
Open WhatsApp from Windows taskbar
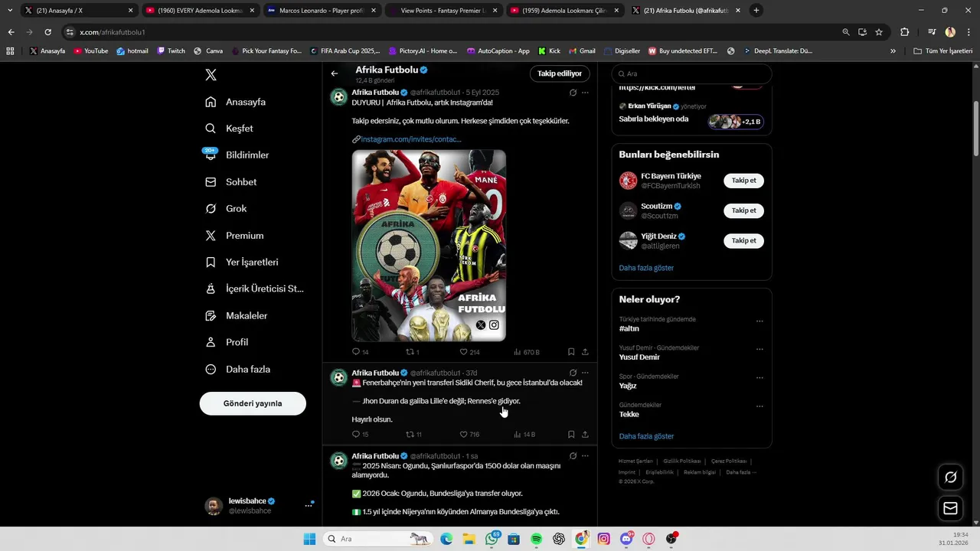(x=492, y=539)
